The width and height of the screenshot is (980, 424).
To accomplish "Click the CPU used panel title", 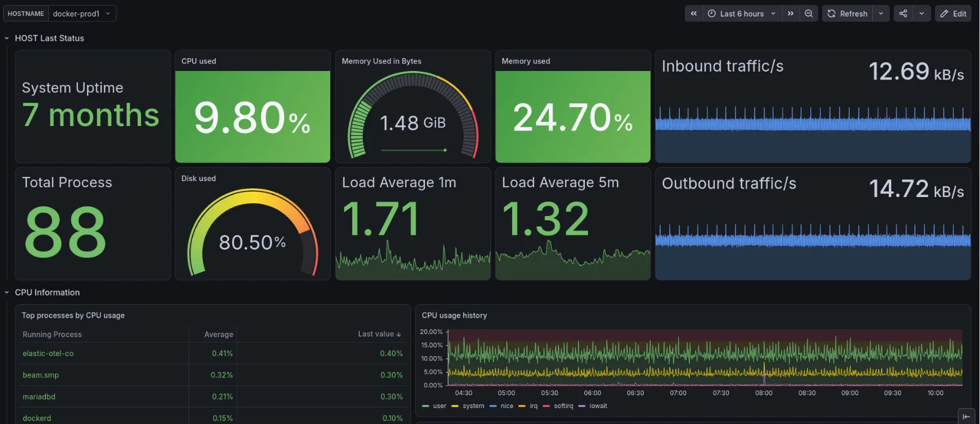I will (x=198, y=61).
